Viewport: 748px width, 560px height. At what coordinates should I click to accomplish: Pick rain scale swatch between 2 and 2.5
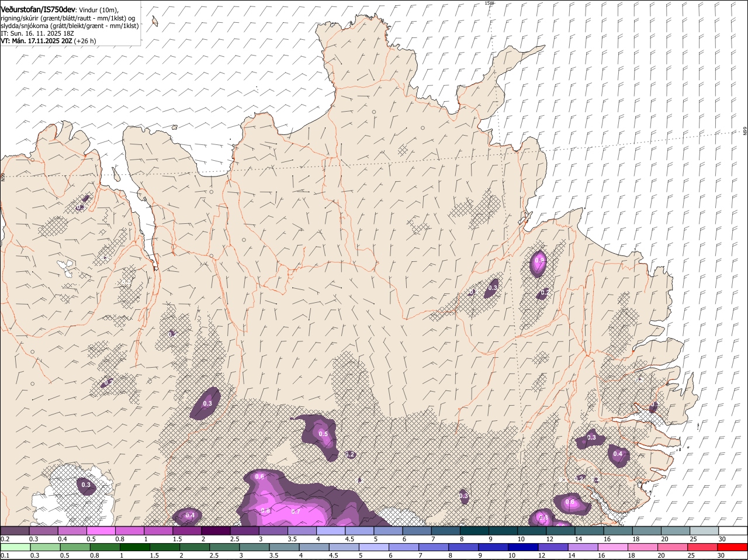click(x=195, y=547)
